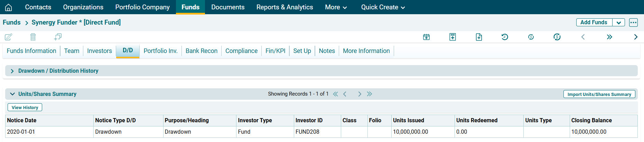Open the More menu in navigation
The image size is (644, 142).
336,7
